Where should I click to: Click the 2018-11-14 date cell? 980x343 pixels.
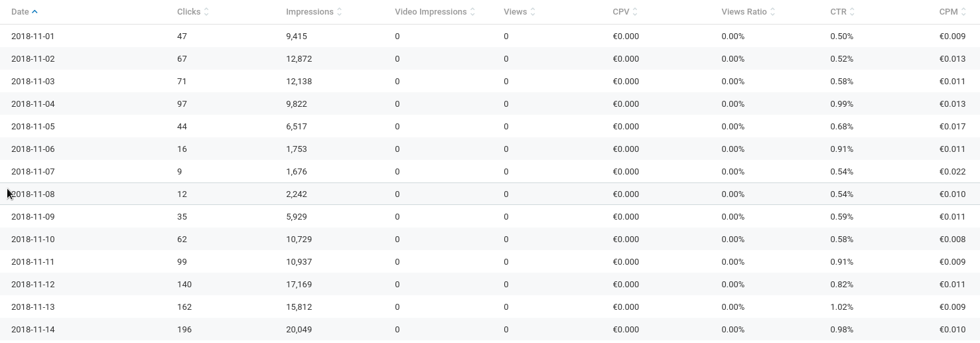(x=33, y=330)
